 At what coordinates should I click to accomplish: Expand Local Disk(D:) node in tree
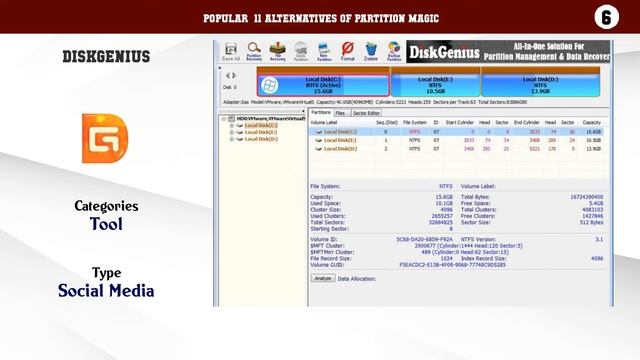click(232, 139)
